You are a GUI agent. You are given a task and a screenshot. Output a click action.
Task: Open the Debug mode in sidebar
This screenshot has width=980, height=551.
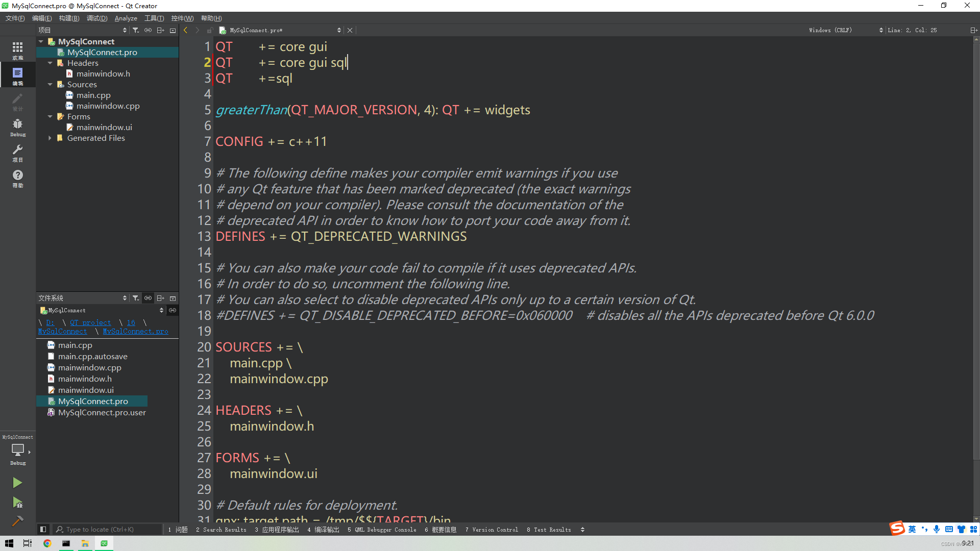[17, 127]
